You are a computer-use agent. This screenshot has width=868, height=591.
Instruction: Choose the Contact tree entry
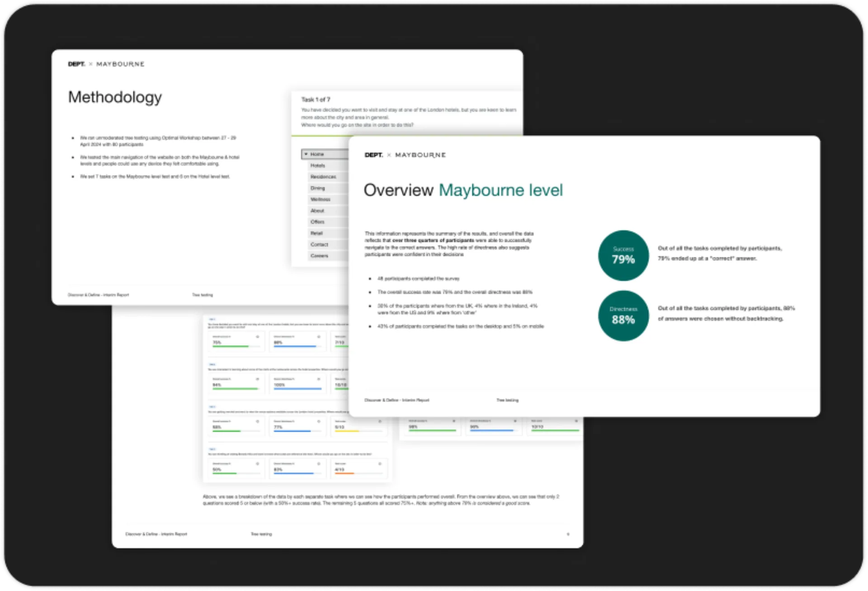[319, 245]
